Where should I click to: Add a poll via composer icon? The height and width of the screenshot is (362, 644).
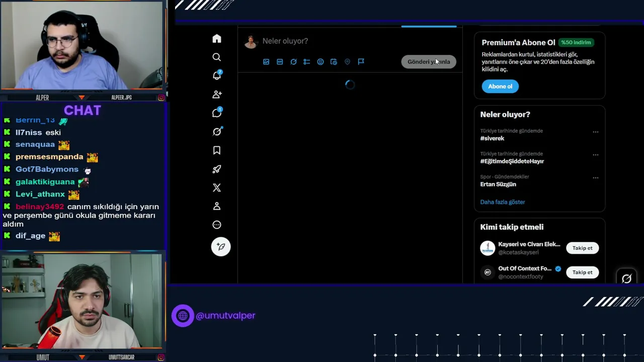coord(307,62)
